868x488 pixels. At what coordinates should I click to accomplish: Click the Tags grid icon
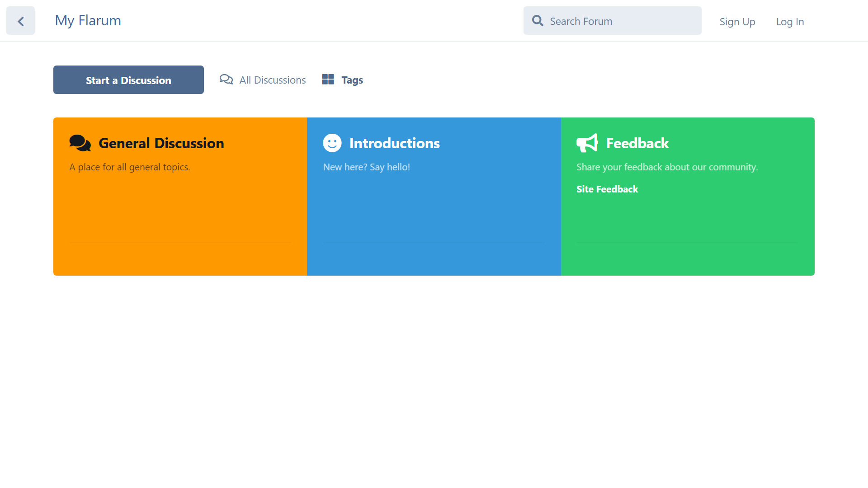(x=328, y=80)
